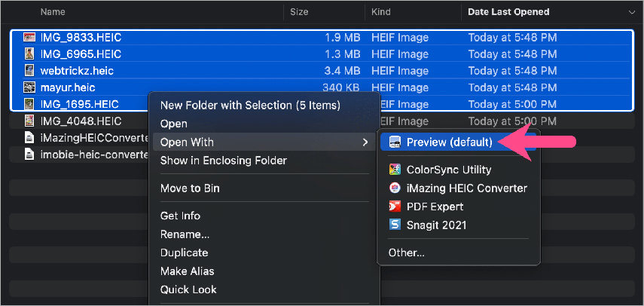644x306 pixels.
Task: Click the Preview app icon in submenu
Action: 395,142
